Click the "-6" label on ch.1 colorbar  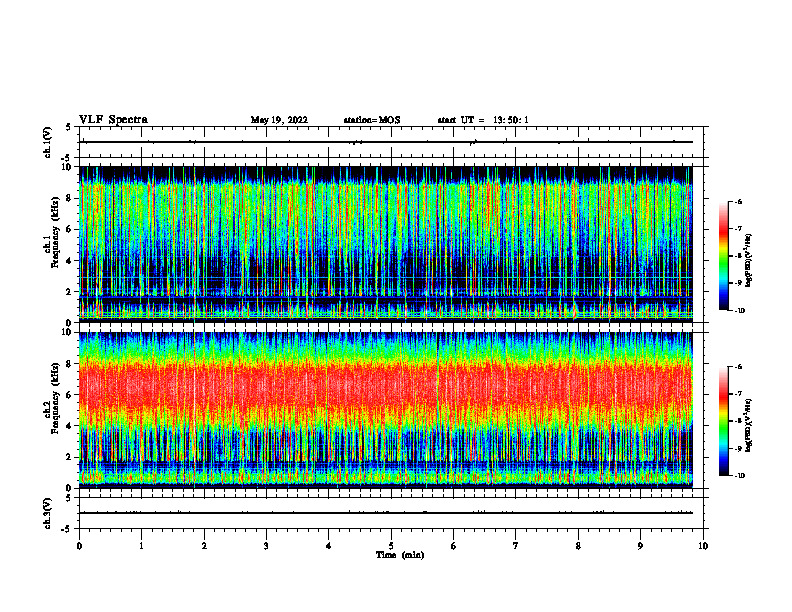coord(738,202)
